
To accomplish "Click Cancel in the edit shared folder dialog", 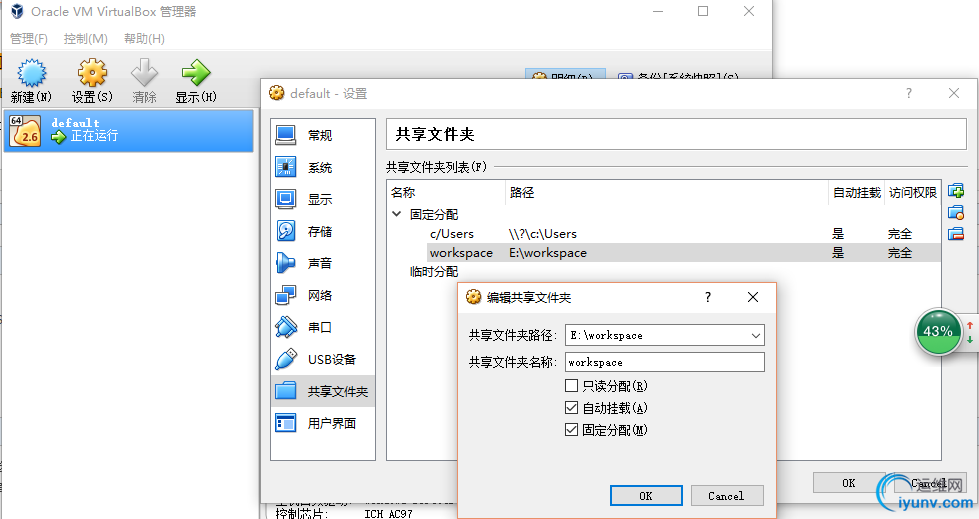I will 726,495.
